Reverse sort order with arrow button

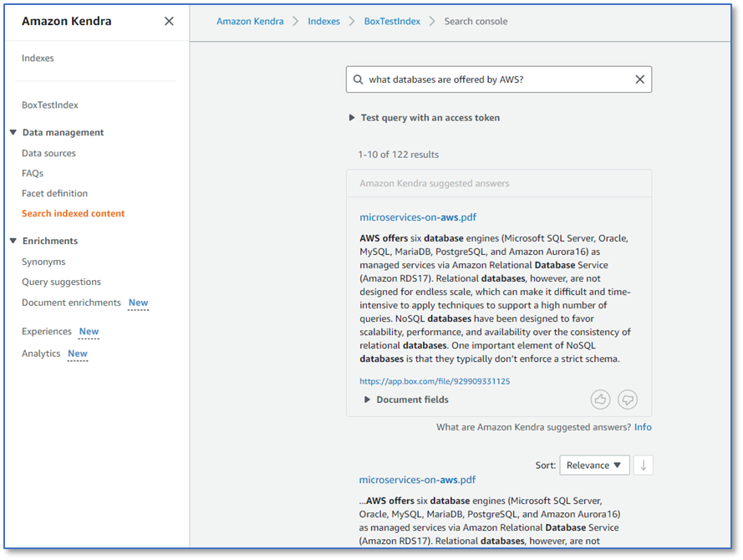[x=643, y=466]
